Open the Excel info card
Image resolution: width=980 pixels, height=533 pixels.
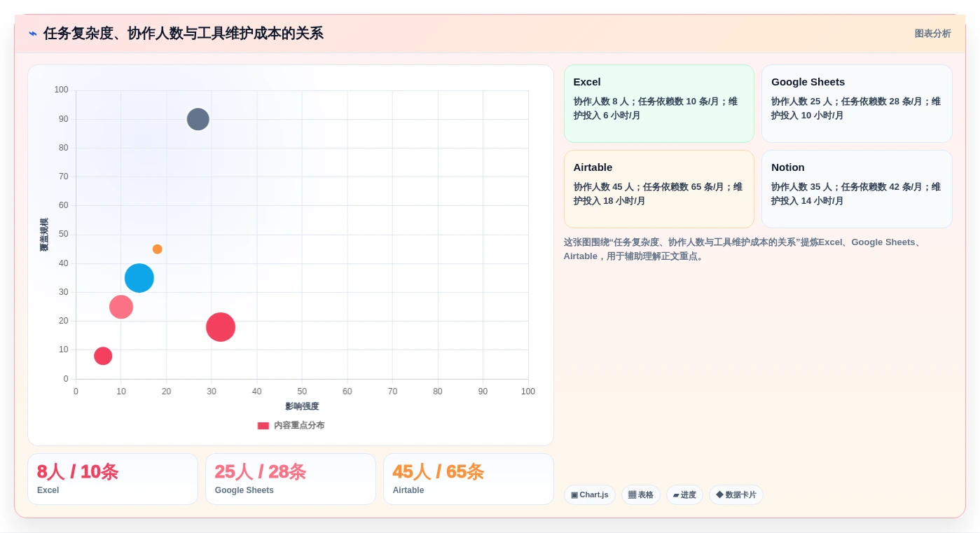tap(659, 104)
